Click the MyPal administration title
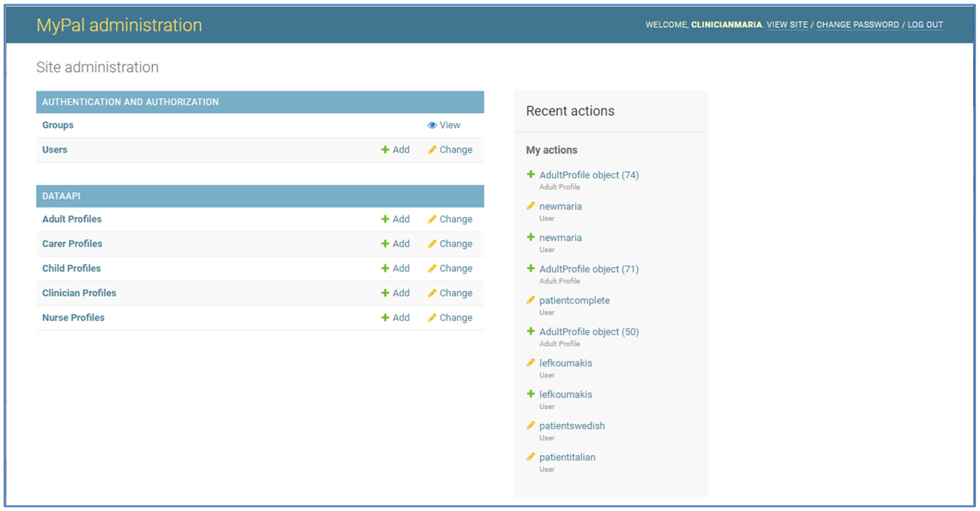The image size is (980, 511). point(119,25)
